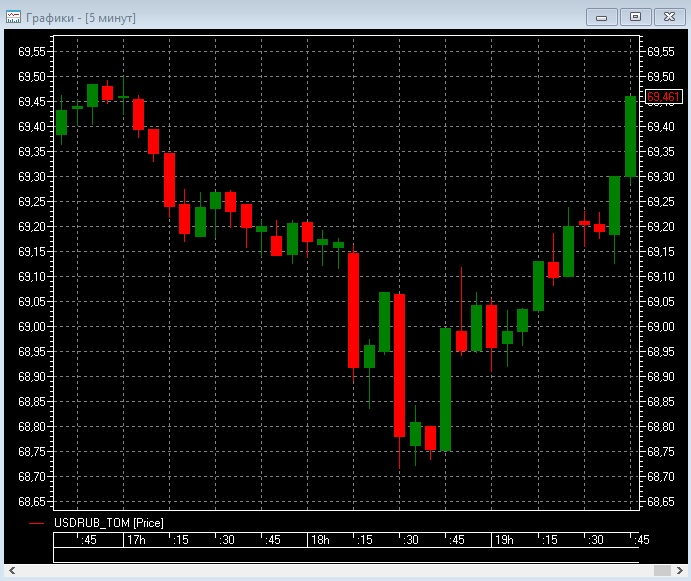
Task: Close the Графики chart window
Action: [669, 17]
